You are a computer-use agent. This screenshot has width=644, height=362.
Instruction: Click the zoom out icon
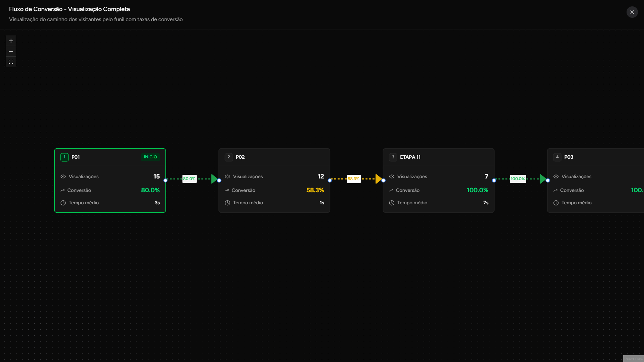click(10, 51)
